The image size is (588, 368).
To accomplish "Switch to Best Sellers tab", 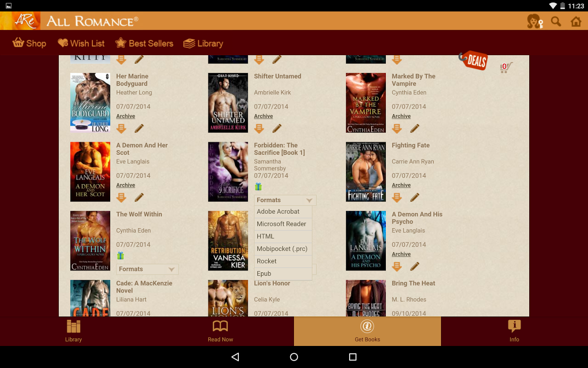I will tap(144, 43).
